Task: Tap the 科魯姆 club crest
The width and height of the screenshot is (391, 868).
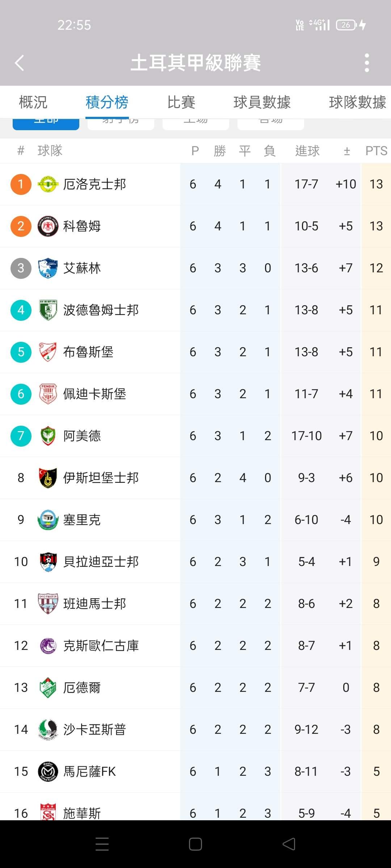Action: coord(48,226)
